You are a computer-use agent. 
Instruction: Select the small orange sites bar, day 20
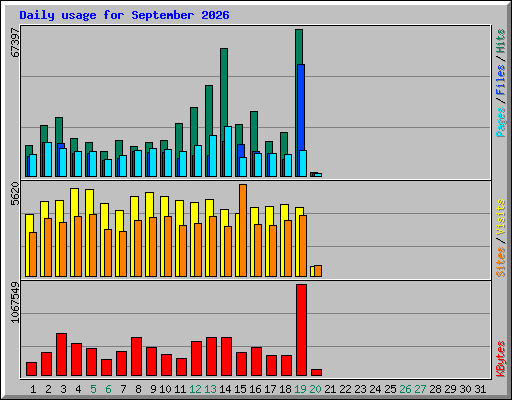(318, 271)
